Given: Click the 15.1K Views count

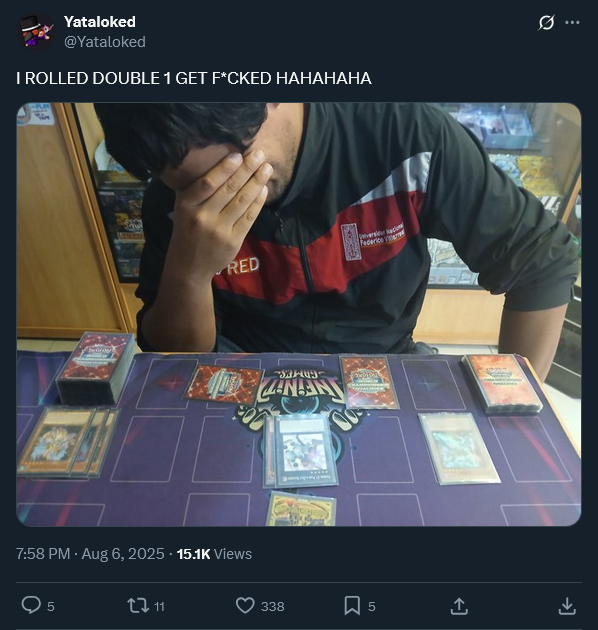Looking at the screenshot, I should pos(214,554).
